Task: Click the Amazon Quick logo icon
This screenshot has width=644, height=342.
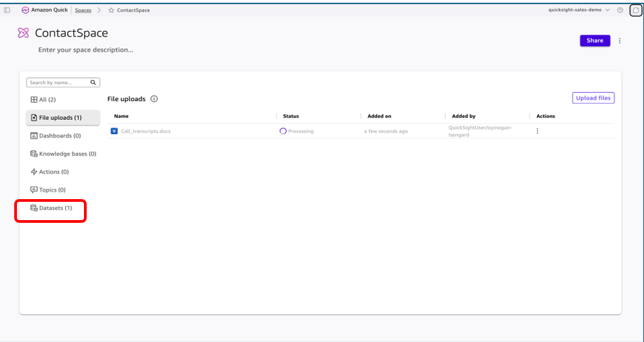Action: pos(25,10)
